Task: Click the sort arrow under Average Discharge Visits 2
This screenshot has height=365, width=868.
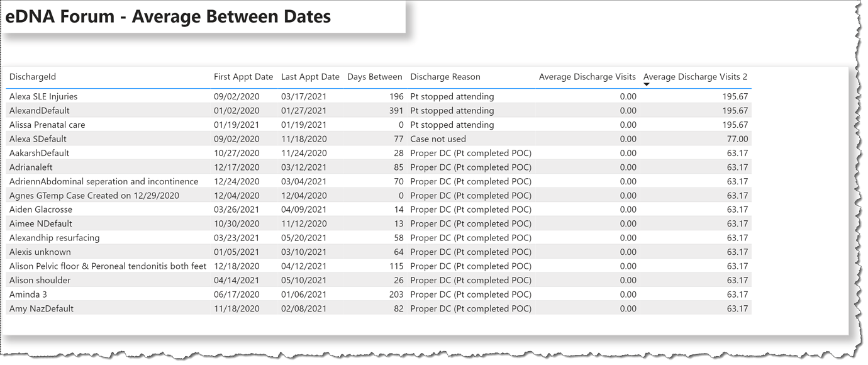Action: click(x=647, y=84)
